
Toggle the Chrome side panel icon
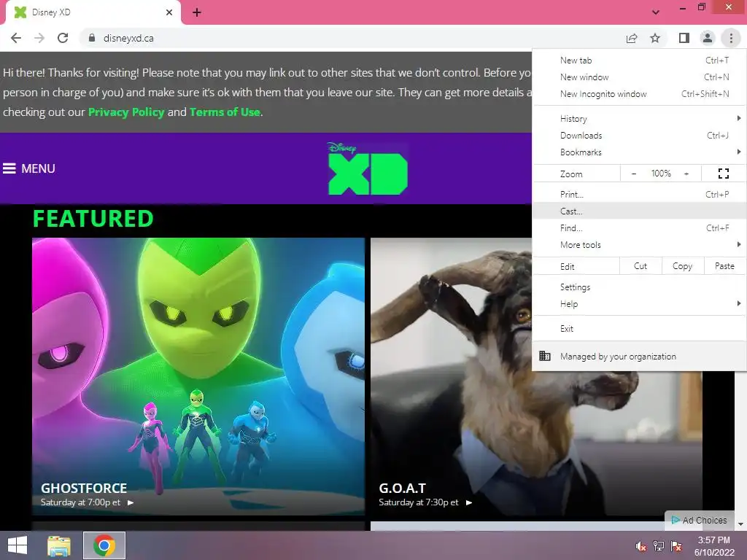[684, 38]
